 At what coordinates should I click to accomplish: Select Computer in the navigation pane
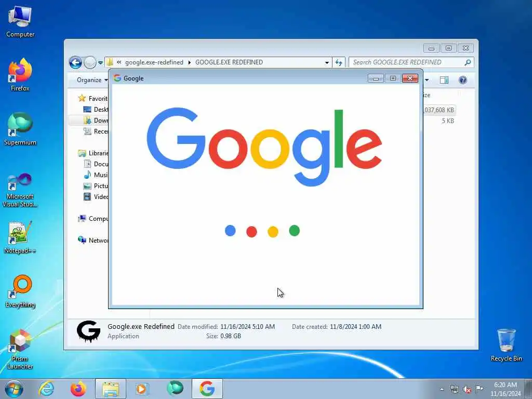tap(92, 219)
